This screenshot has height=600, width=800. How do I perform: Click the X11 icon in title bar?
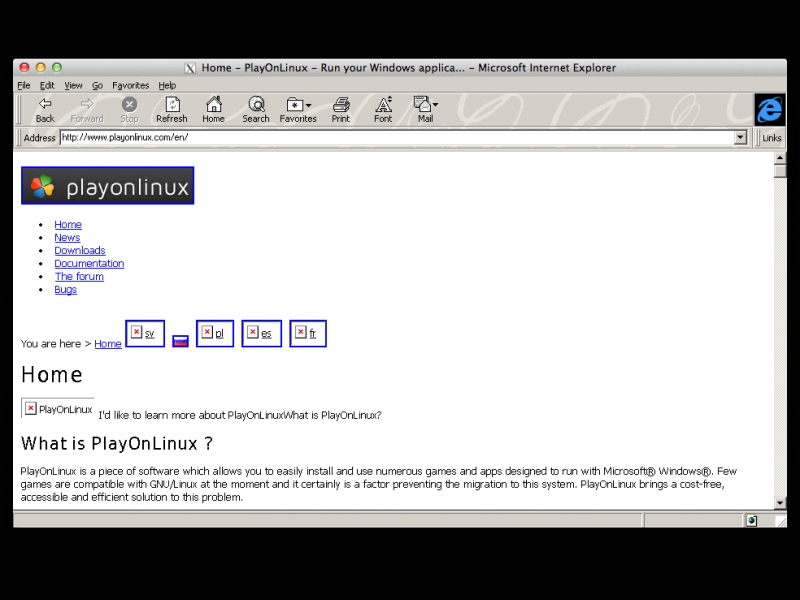pos(190,68)
